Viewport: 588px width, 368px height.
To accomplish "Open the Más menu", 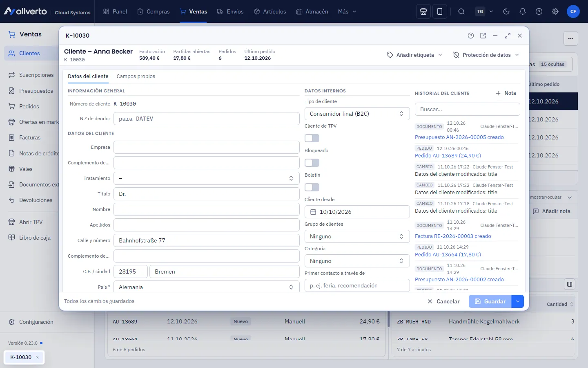I will tap(347, 11).
